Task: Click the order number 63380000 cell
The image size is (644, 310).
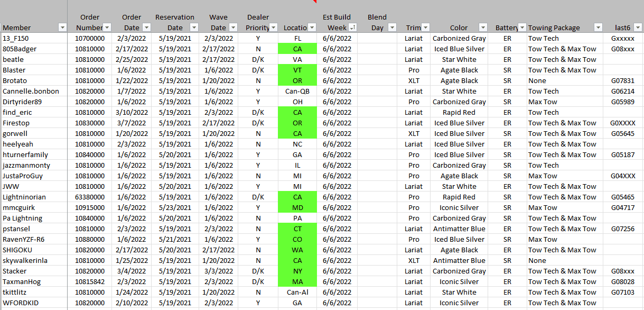Action: [x=90, y=197]
